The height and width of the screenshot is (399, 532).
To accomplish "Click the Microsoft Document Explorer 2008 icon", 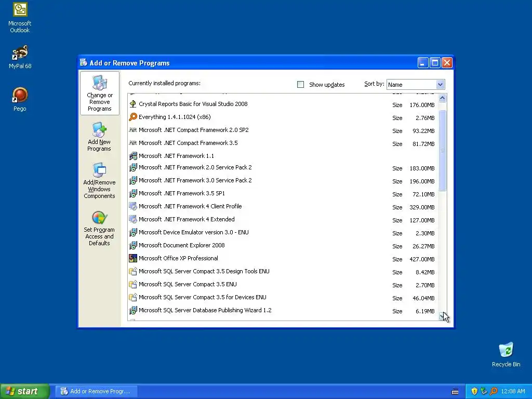I will pos(133,245).
